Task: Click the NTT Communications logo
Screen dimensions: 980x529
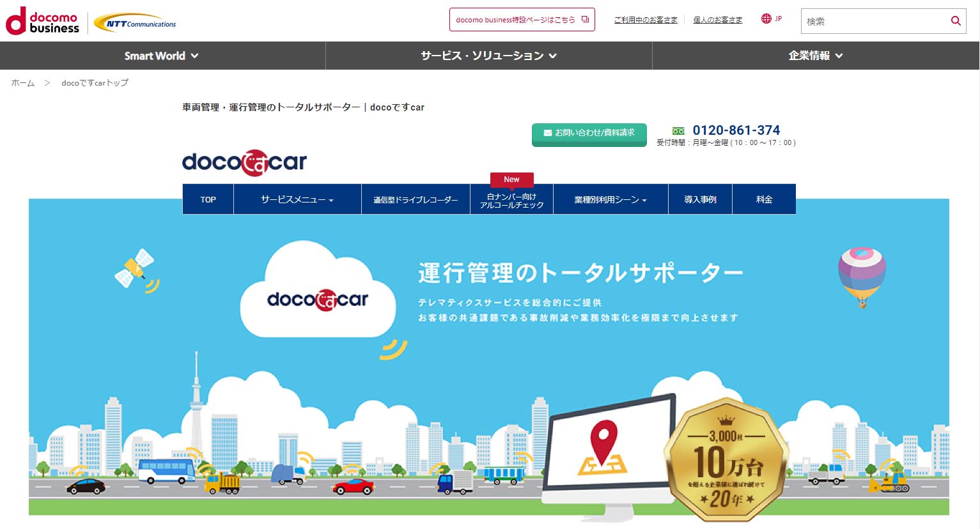Action: [135, 24]
